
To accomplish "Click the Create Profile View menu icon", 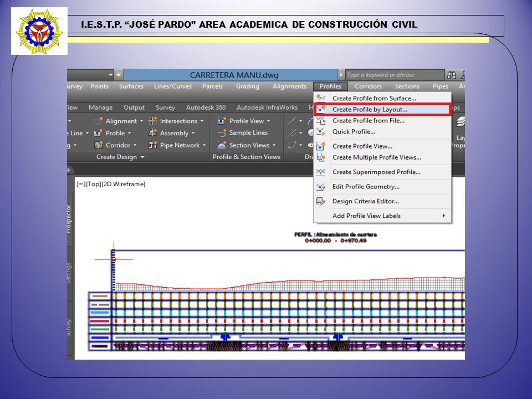I will [321, 146].
